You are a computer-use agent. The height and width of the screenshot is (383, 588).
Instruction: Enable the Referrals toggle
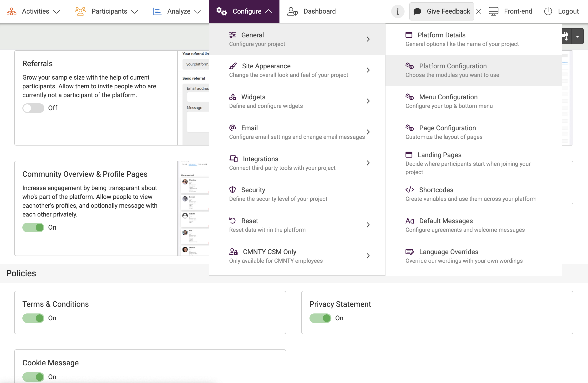tap(33, 108)
